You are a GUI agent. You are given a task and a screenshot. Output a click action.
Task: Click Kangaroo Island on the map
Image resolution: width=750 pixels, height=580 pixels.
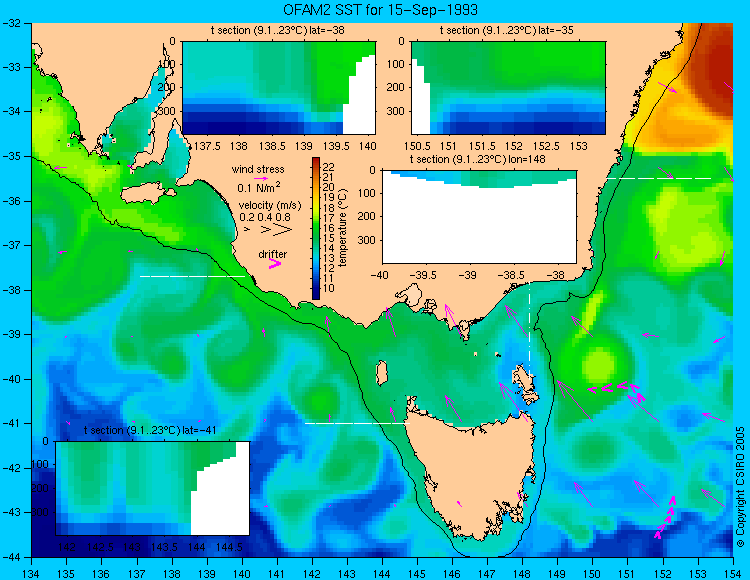(x=147, y=195)
